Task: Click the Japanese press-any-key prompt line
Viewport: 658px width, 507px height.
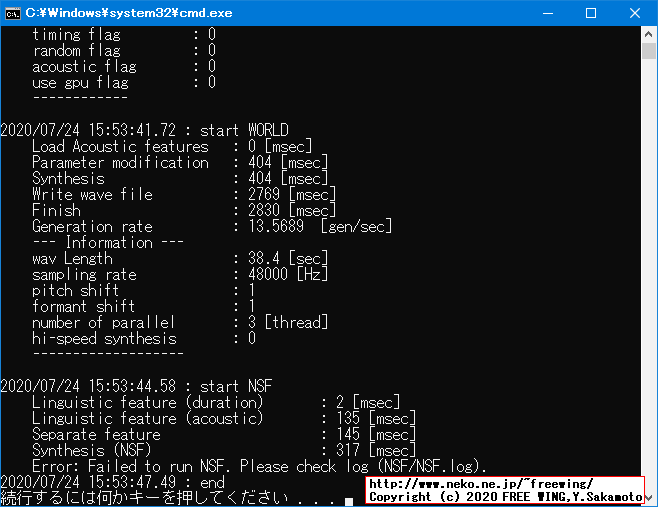Action: point(170,497)
